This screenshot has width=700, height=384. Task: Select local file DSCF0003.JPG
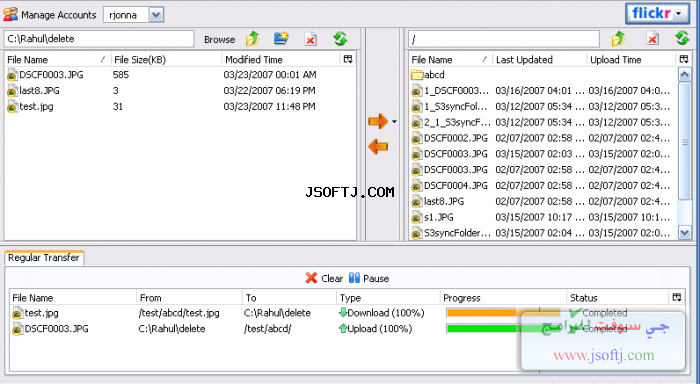point(180,75)
